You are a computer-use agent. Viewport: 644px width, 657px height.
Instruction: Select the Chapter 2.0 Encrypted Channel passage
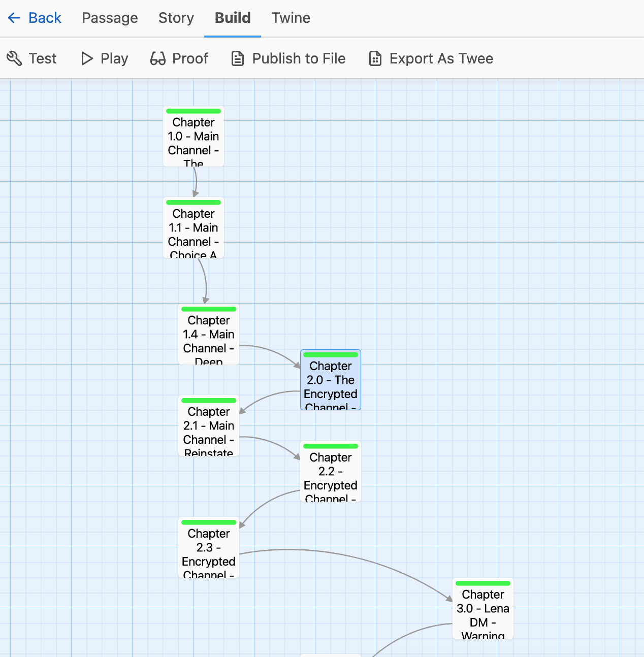click(x=330, y=380)
